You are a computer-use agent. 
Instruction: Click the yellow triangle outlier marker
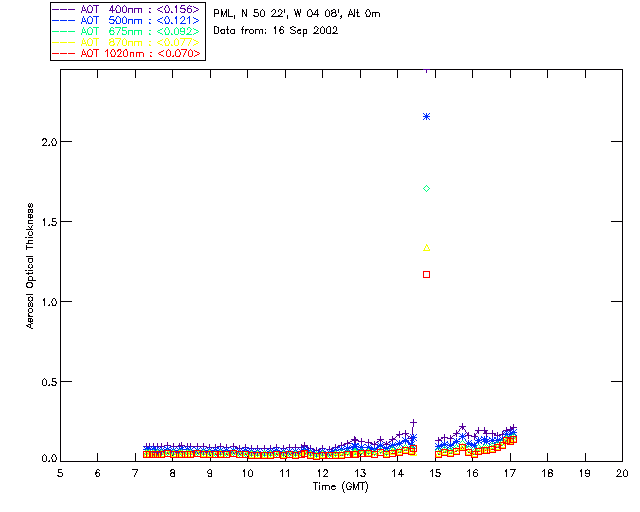click(x=427, y=247)
